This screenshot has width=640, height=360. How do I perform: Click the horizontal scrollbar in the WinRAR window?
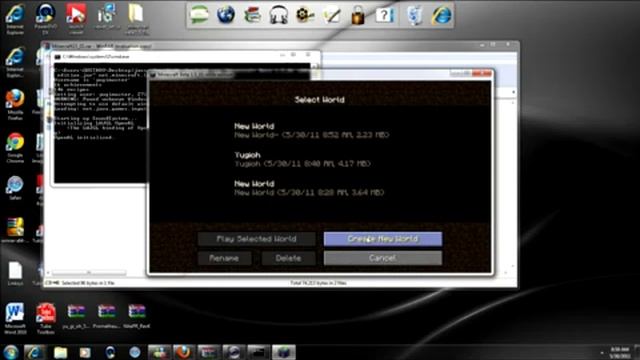(89, 272)
